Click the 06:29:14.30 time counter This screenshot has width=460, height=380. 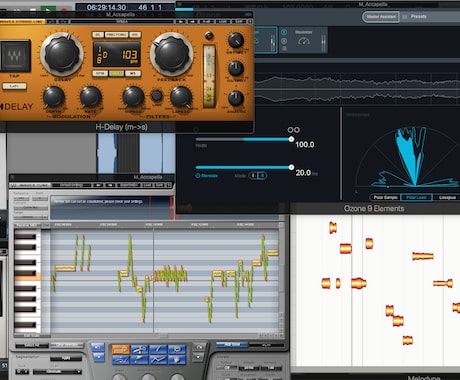tap(106, 7)
